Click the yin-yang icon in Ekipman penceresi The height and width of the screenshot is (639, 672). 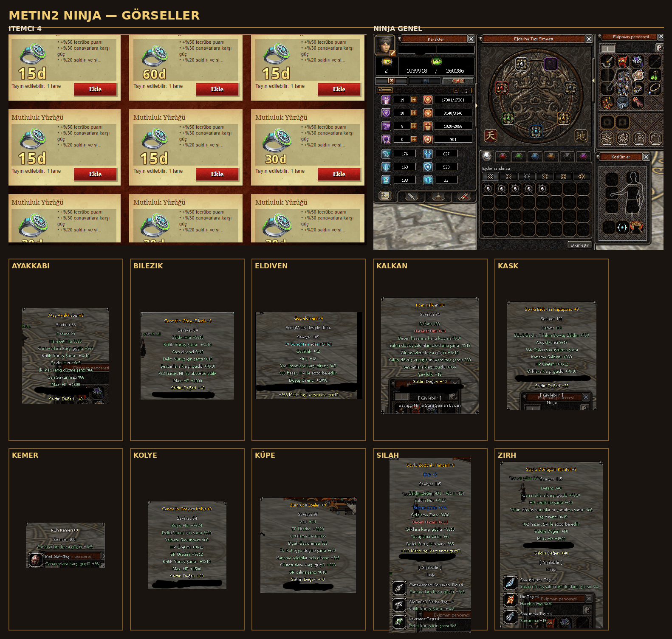[660, 48]
